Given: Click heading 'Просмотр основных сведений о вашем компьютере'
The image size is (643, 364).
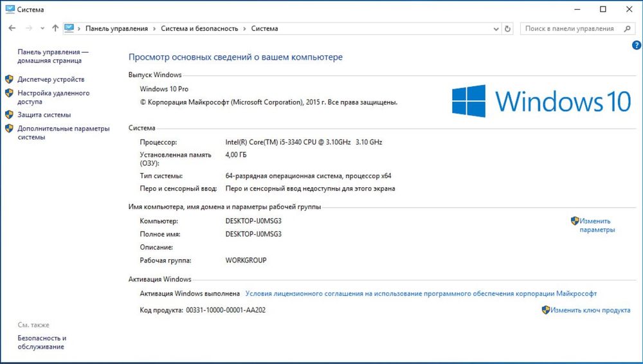Looking at the screenshot, I should (x=235, y=57).
